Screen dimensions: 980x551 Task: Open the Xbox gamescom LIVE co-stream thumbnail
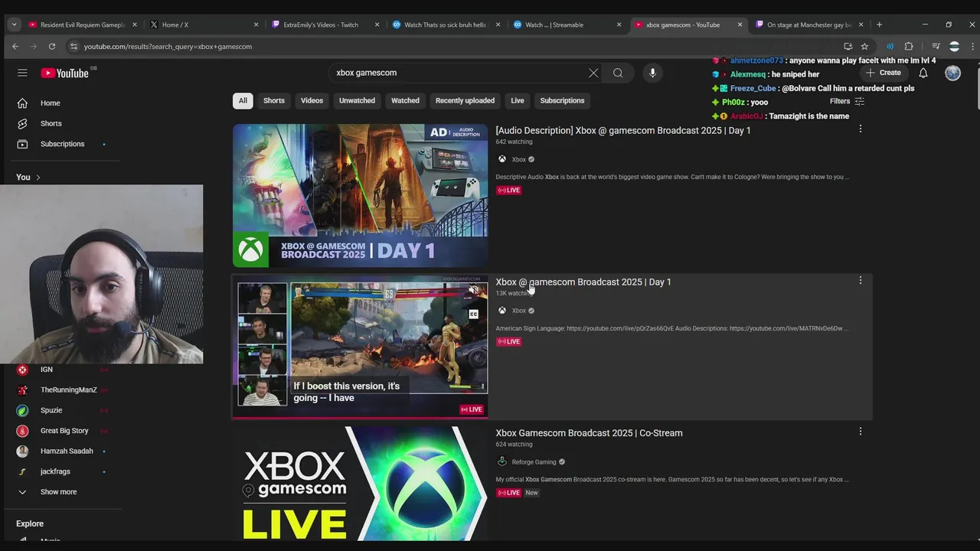(360, 484)
